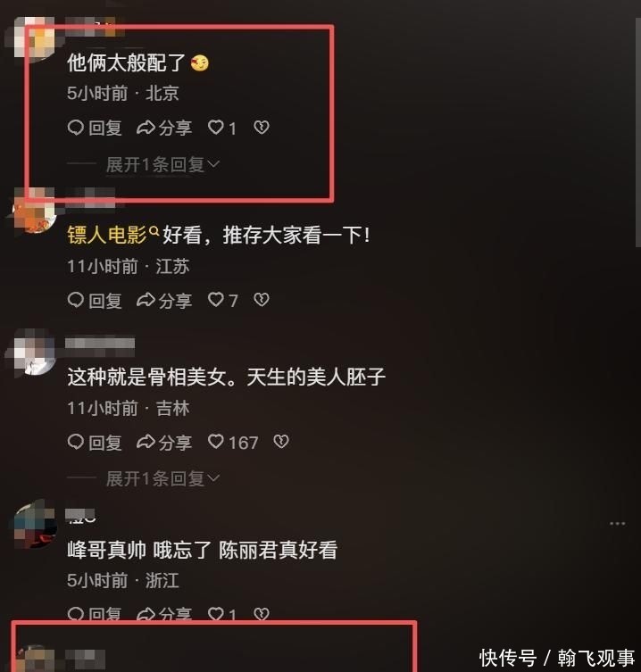Share the 他俩太般配了 comment
Image resolution: width=641 pixels, height=672 pixels.
(x=164, y=128)
